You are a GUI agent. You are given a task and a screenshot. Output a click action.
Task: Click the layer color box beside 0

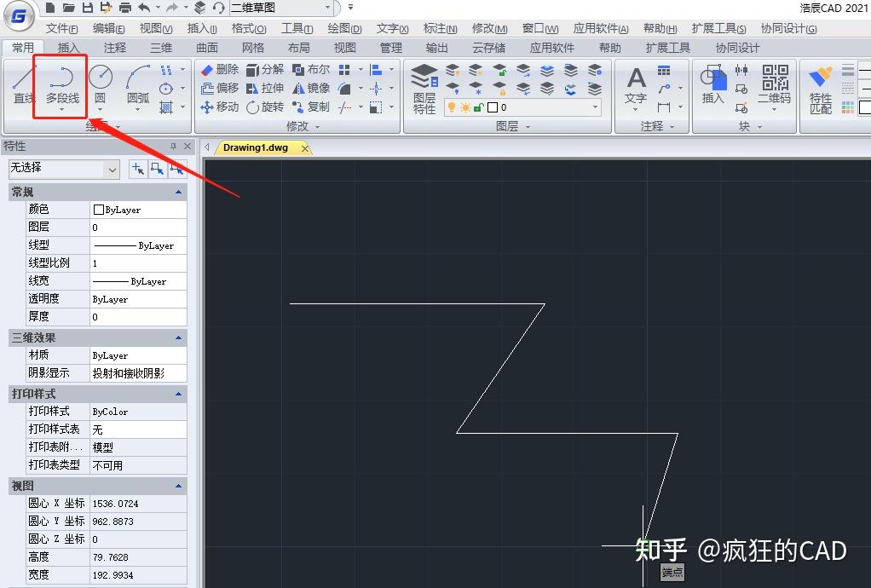[x=492, y=107]
